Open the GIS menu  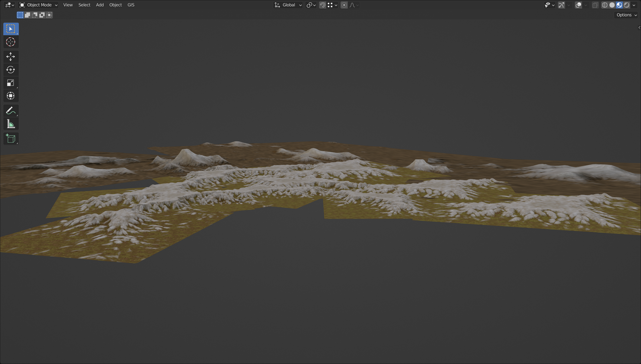point(131,5)
